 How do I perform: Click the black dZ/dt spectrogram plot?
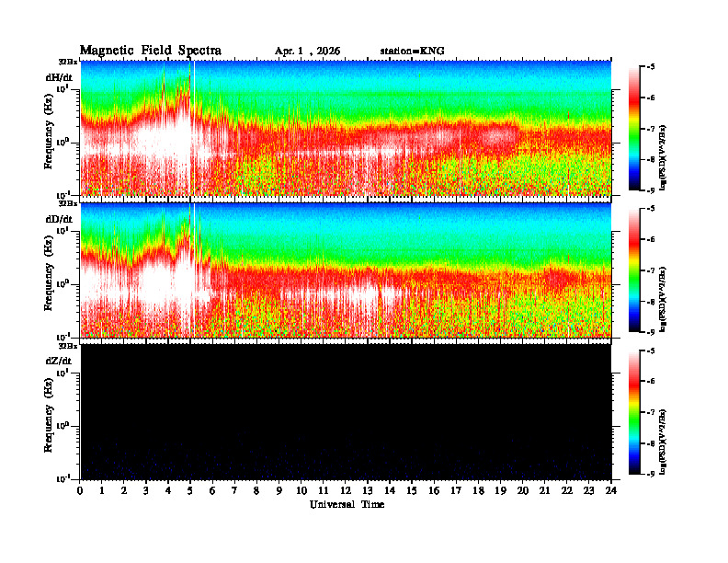[346, 411]
